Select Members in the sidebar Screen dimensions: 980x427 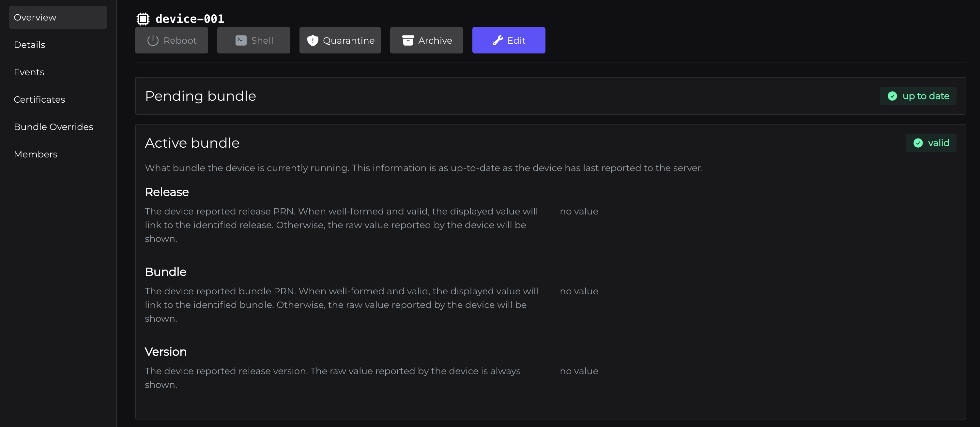point(36,155)
